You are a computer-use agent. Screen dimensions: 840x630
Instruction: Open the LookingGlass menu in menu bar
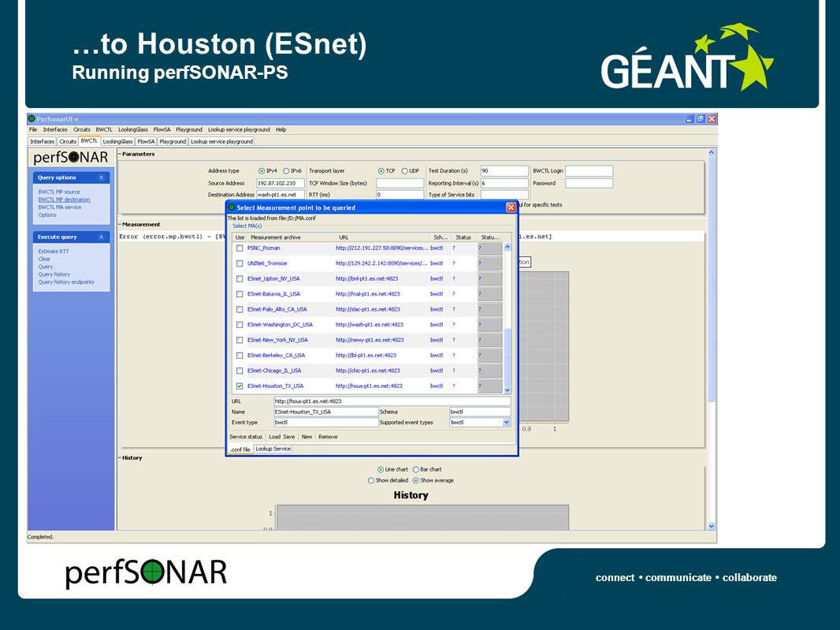(x=133, y=130)
